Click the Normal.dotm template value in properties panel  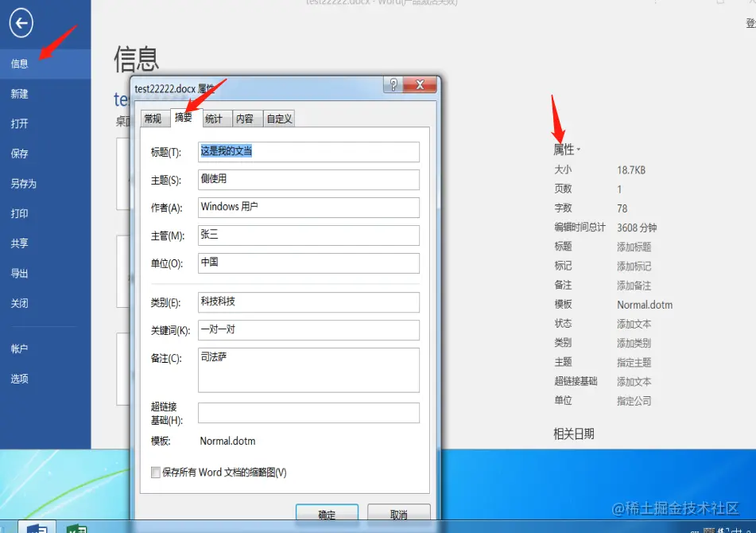point(645,305)
